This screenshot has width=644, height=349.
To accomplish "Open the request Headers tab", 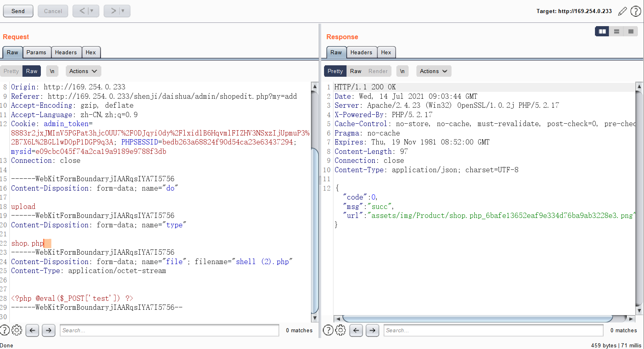I will 66,52.
